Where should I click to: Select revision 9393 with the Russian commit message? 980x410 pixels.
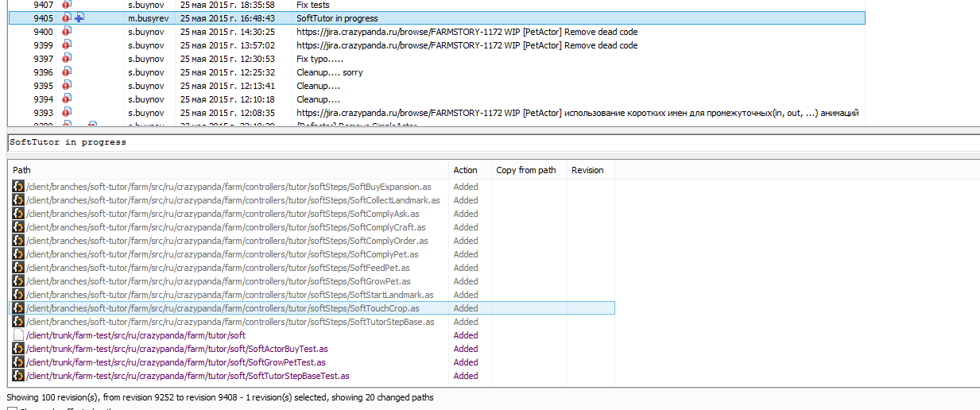pyautogui.click(x=577, y=113)
